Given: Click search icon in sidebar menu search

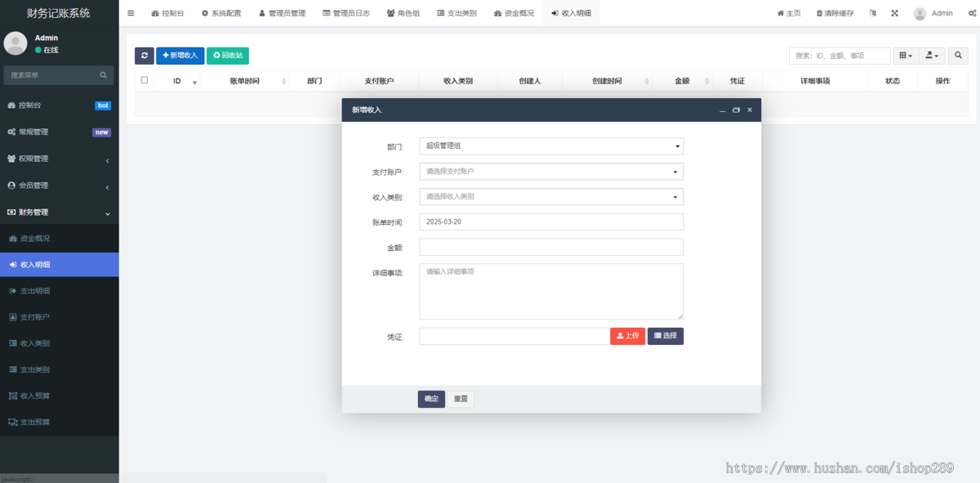Looking at the screenshot, I should pos(103,75).
